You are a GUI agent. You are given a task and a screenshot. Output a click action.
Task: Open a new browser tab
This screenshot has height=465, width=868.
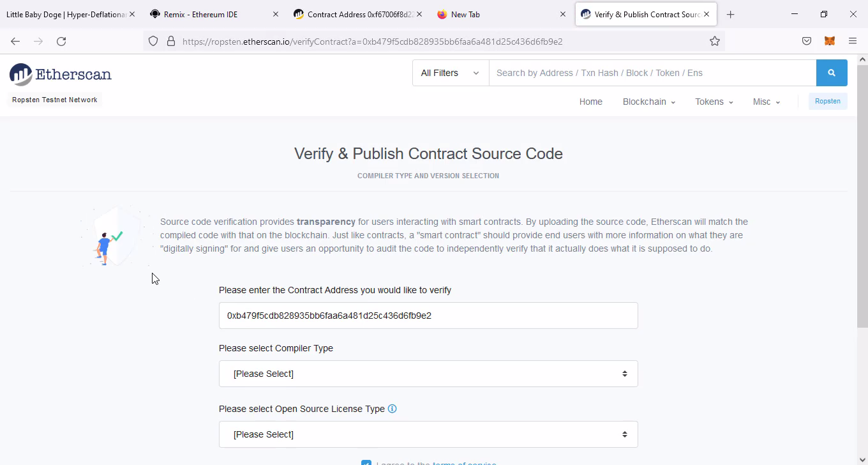click(730, 14)
